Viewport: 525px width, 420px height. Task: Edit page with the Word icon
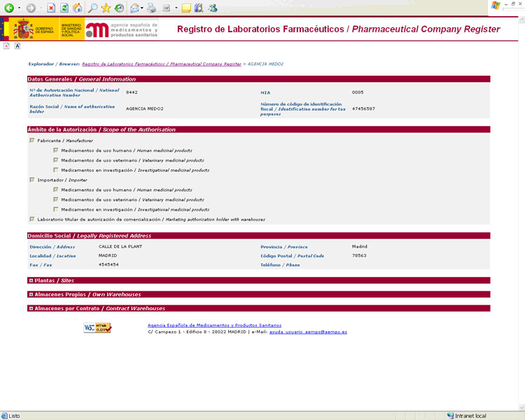click(x=167, y=8)
